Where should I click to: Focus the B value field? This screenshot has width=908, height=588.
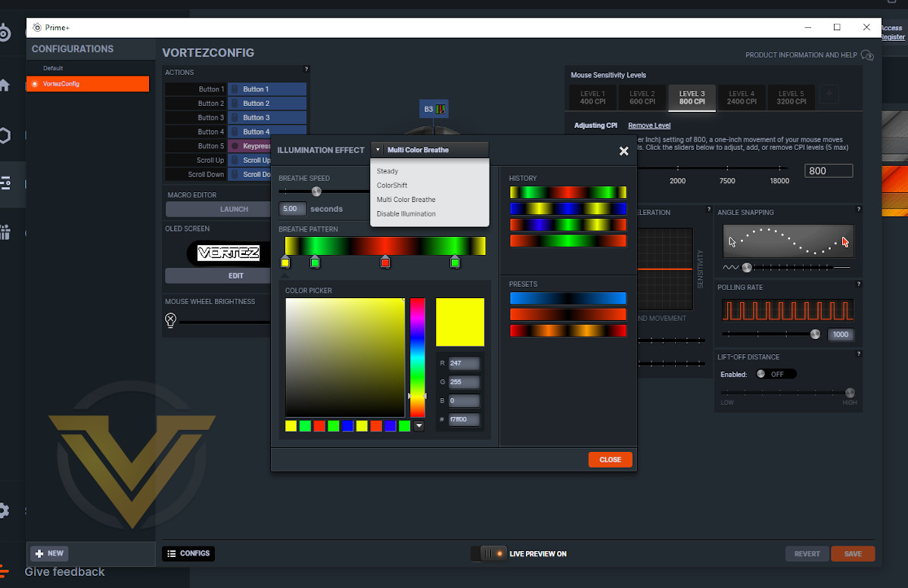coord(464,400)
